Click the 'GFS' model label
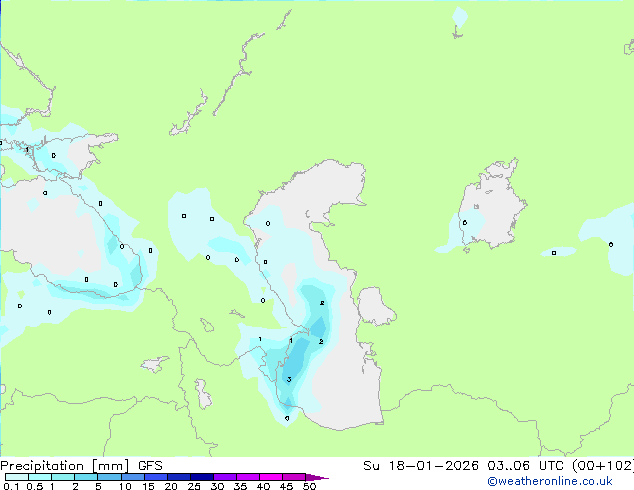This screenshot has height=490, width=634. [150, 466]
